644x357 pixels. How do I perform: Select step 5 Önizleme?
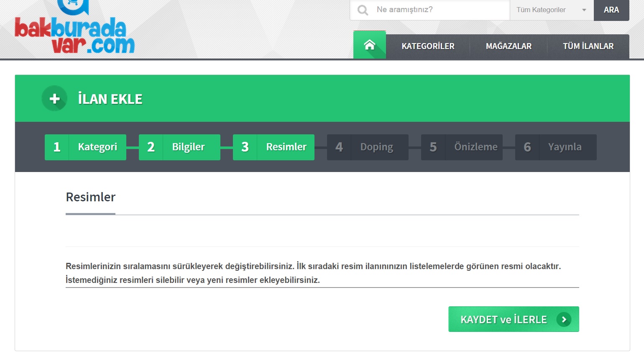462,147
